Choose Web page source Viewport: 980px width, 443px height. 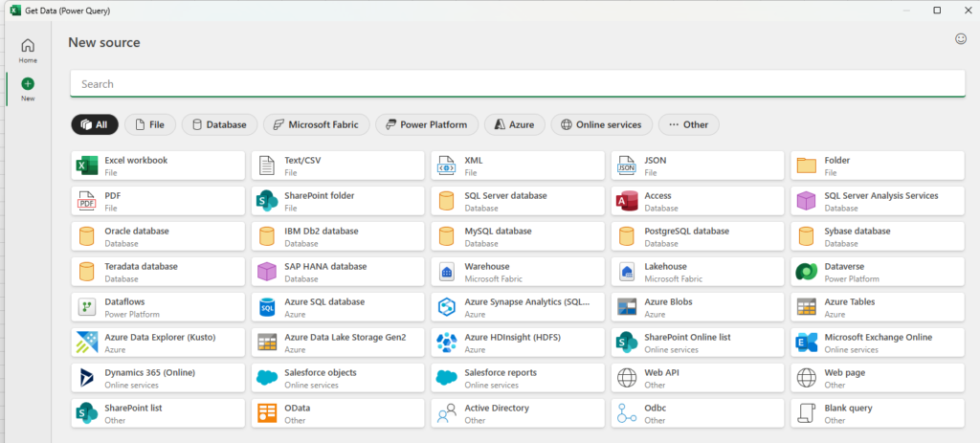[878, 378]
